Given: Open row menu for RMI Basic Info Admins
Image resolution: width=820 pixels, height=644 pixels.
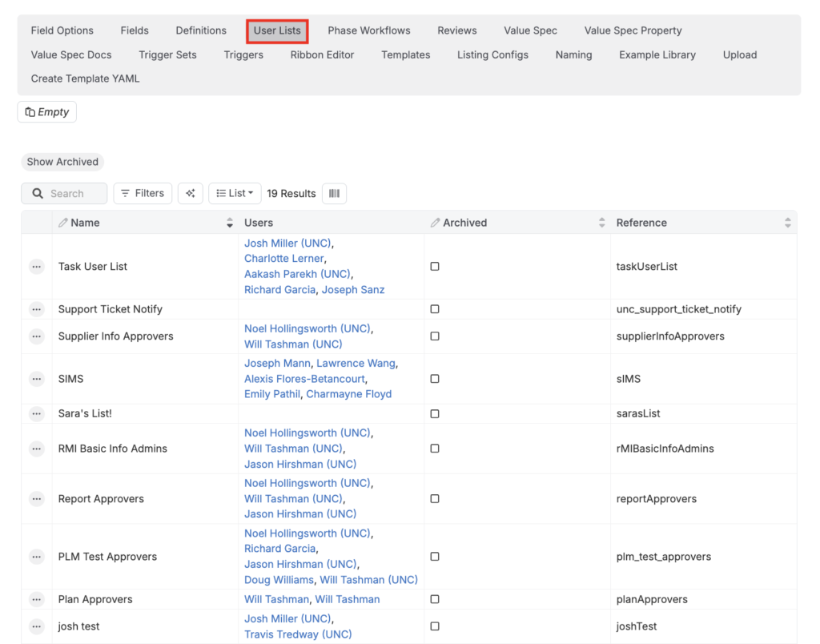Looking at the screenshot, I should pyautogui.click(x=37, y=449).
